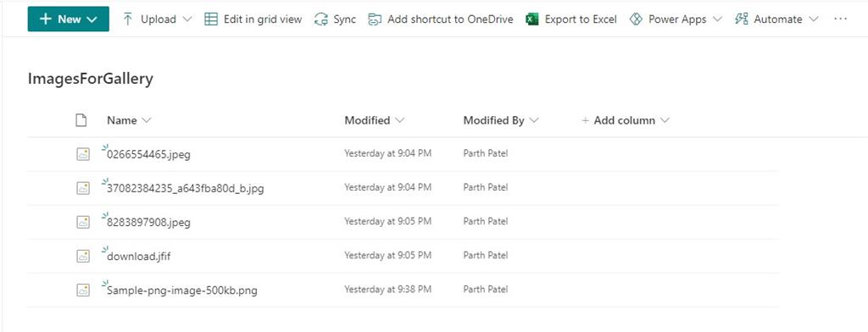Open file Sample-png-image-500kb.png
868x332 pixels.
click(x=182, y=290)
